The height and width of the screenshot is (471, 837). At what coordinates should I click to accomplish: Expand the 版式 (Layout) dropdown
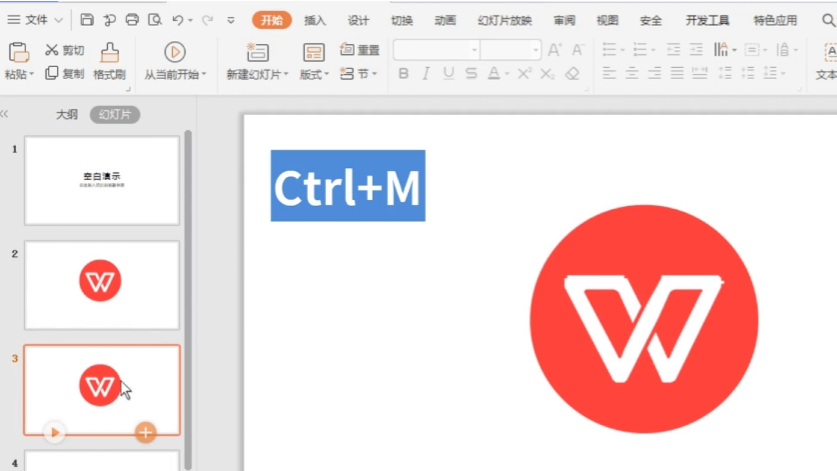(x=314, y=74)
